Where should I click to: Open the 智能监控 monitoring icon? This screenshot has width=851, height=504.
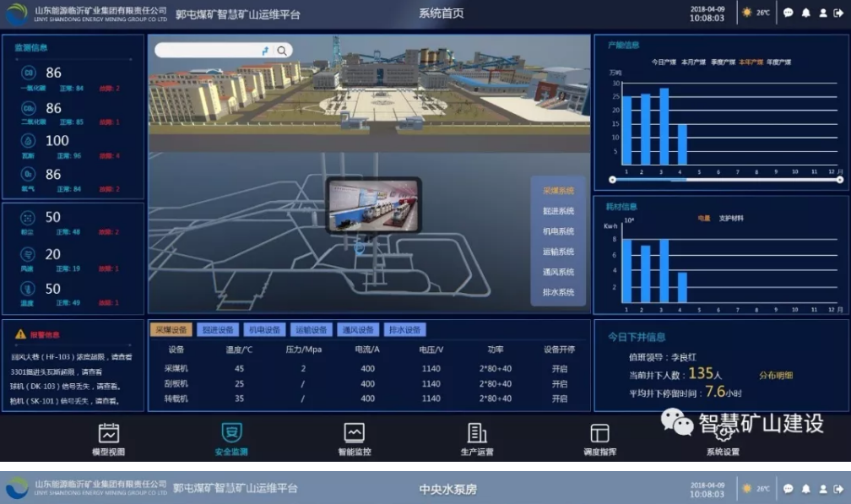(x=355, y=434)
